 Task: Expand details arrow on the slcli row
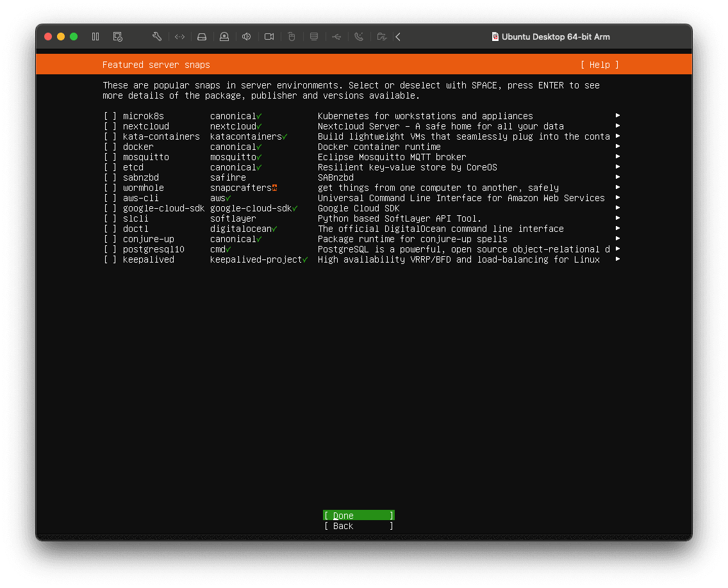[x=618, y=218]
